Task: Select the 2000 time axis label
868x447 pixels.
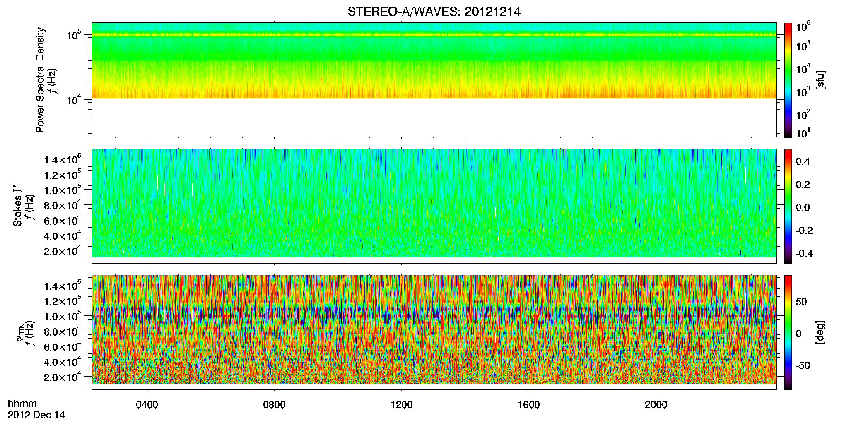Action: pos(656,405)
